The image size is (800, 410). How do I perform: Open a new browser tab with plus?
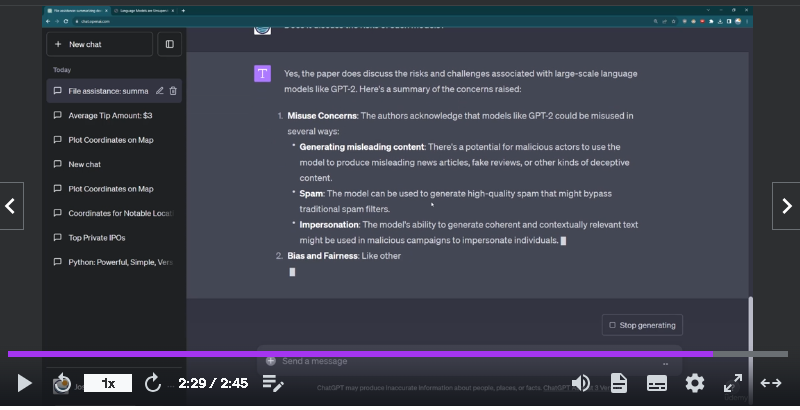[183, 10]
